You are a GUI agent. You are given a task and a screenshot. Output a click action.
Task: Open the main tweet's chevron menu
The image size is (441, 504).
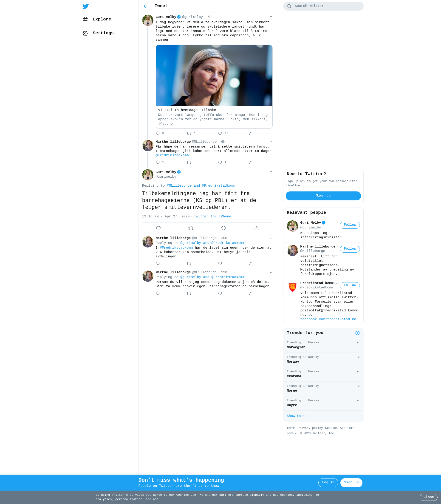[x=271, y=172]
